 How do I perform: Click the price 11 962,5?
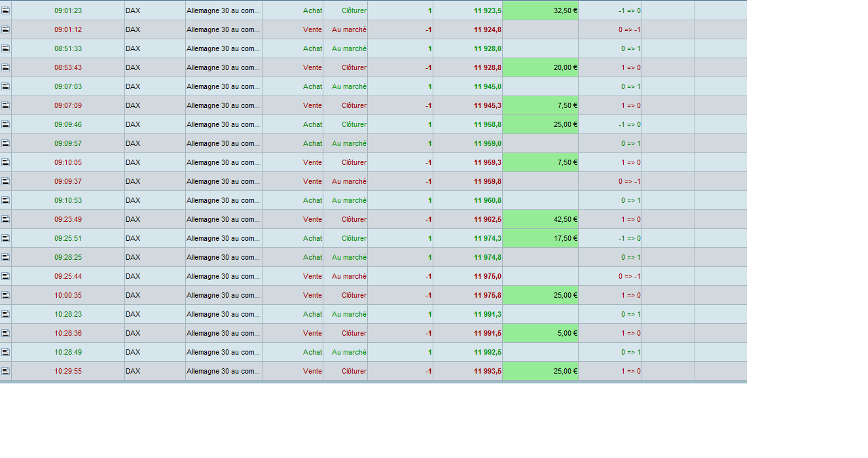(488, 219)
